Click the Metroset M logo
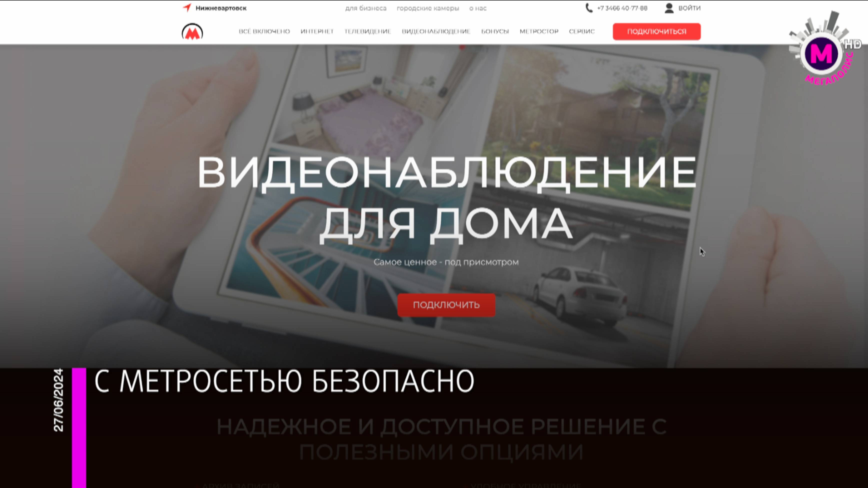 (x=192, y=32)
